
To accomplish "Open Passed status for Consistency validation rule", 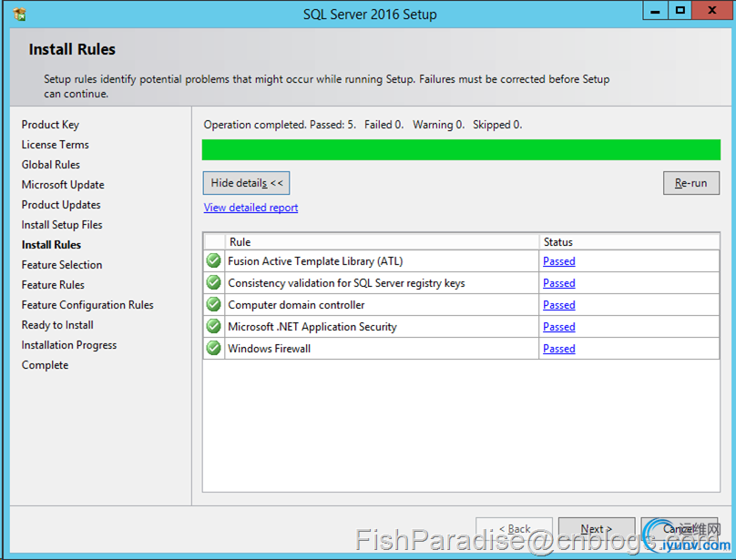I will [559, 283].
